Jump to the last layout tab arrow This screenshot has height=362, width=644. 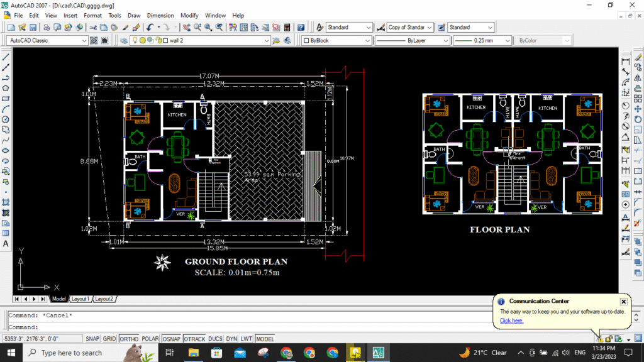click(x=43, y=299)
